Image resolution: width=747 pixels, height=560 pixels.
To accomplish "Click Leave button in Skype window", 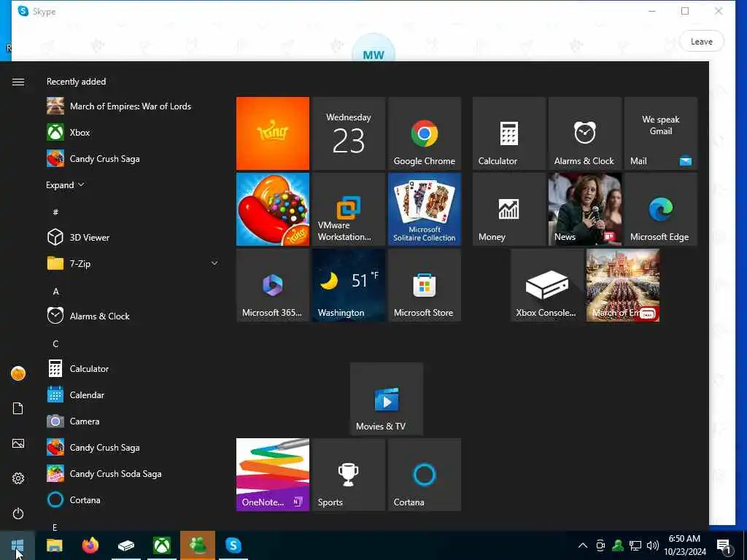I will (701, 42).
